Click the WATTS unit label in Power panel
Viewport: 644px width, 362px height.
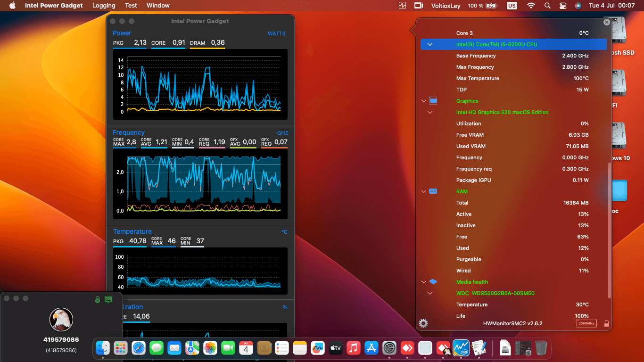point(277,33)
